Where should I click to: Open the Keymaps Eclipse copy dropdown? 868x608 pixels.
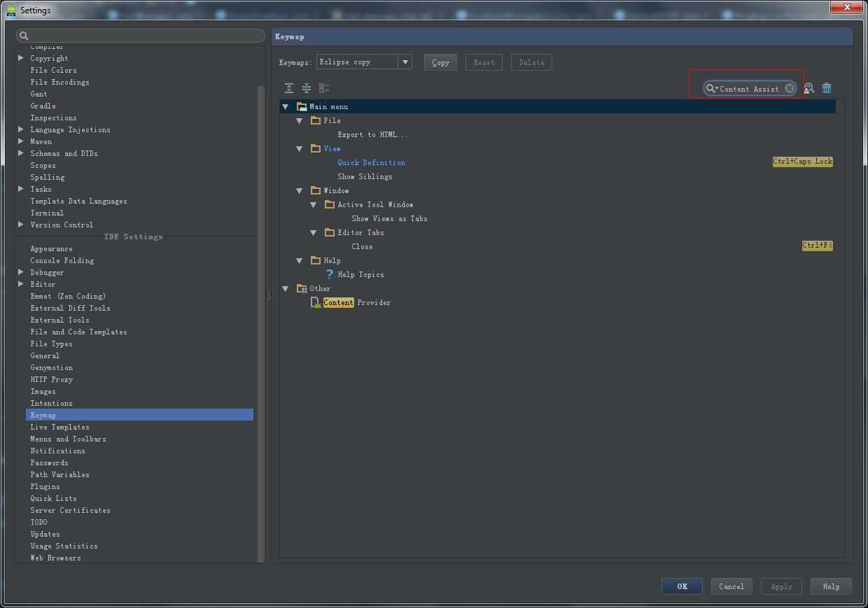[405, 62]
